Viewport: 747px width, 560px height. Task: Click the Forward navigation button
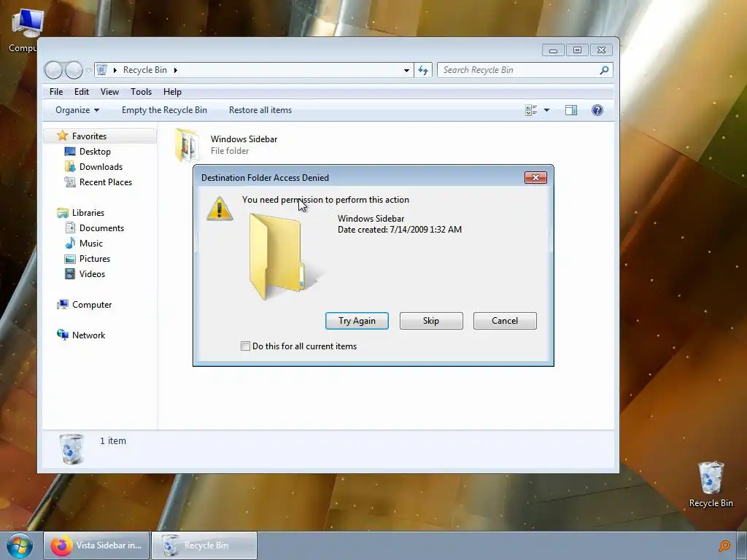74,70
